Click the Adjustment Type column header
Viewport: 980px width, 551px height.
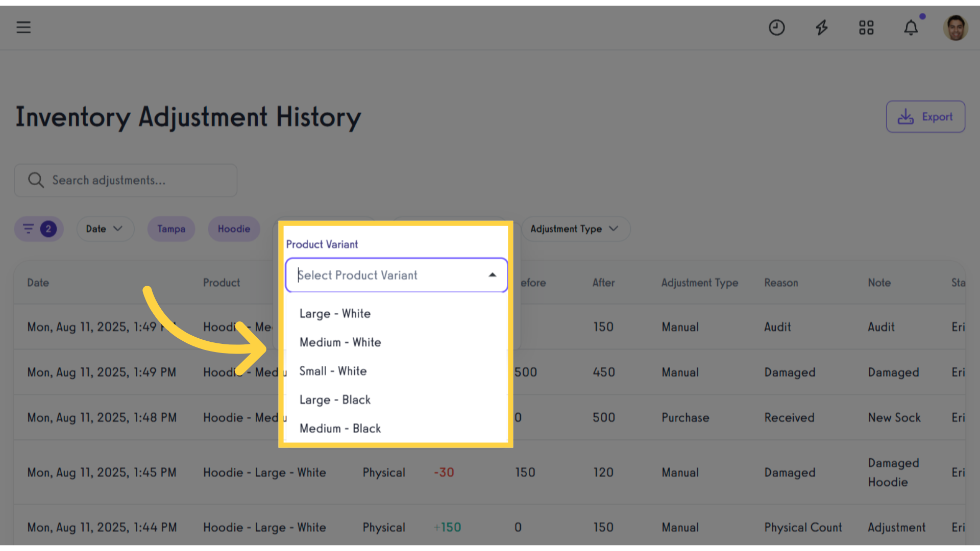click(x=700, y=283)
